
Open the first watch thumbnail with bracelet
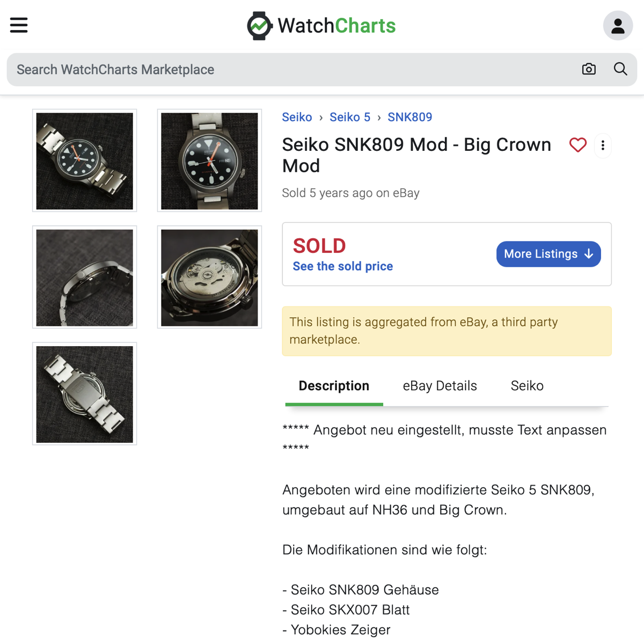coord(85,160)
